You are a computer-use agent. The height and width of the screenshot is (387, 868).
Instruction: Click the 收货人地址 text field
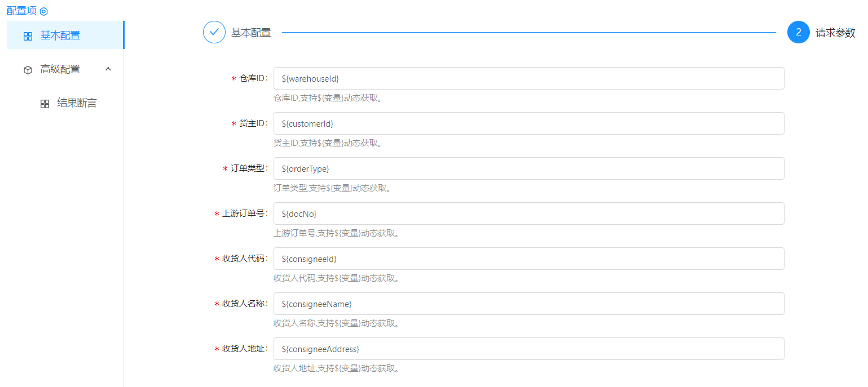528,349
